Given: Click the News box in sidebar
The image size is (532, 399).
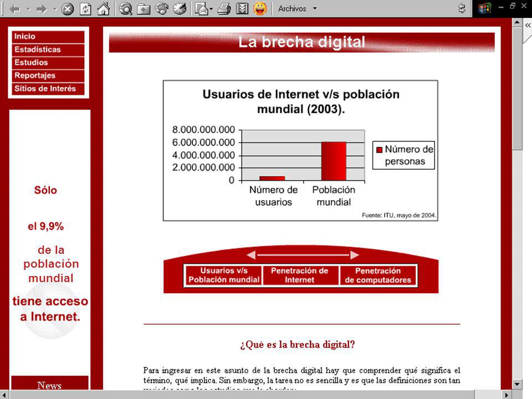Looking at the screenshot, I should coord(49,383).
